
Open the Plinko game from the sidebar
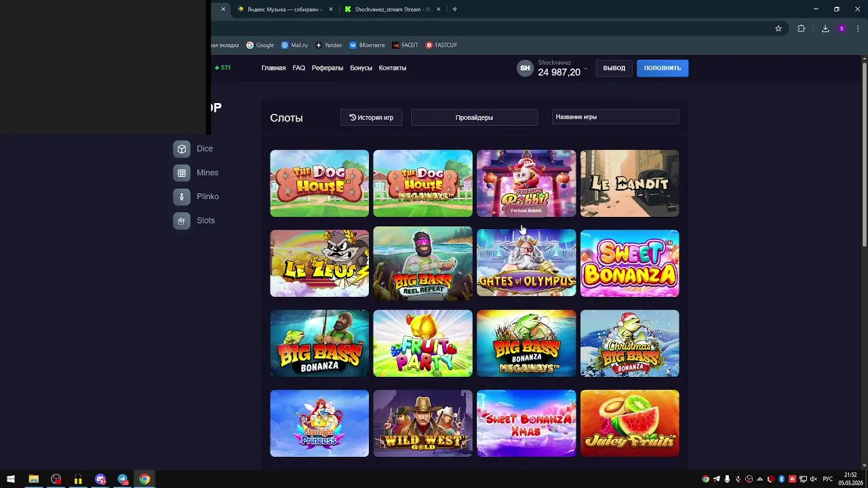(196, 197)
